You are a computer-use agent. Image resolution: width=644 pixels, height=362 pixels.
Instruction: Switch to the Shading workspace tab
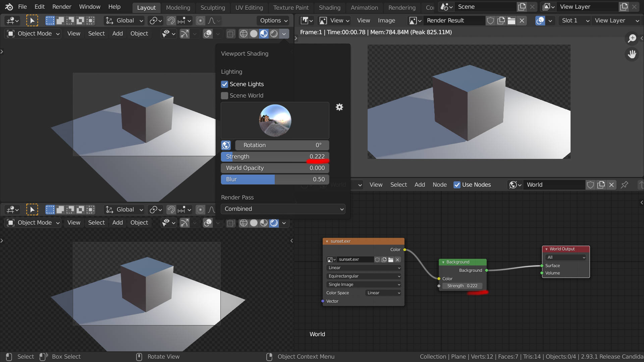(329, 8)
